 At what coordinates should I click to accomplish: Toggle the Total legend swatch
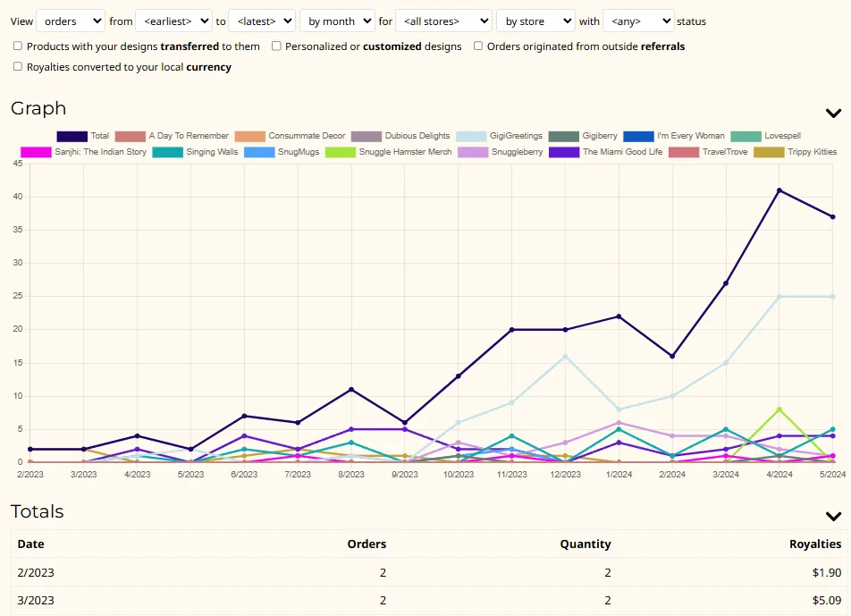pos(72,136)
